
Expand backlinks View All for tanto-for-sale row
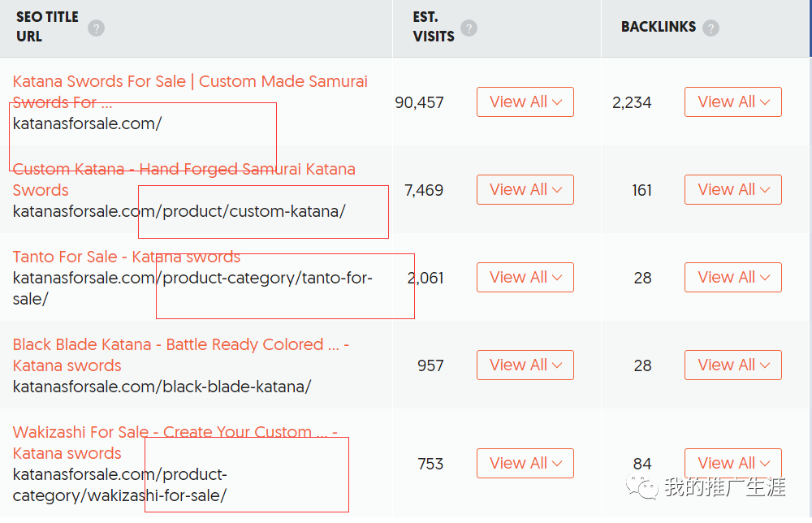point(732,278)
